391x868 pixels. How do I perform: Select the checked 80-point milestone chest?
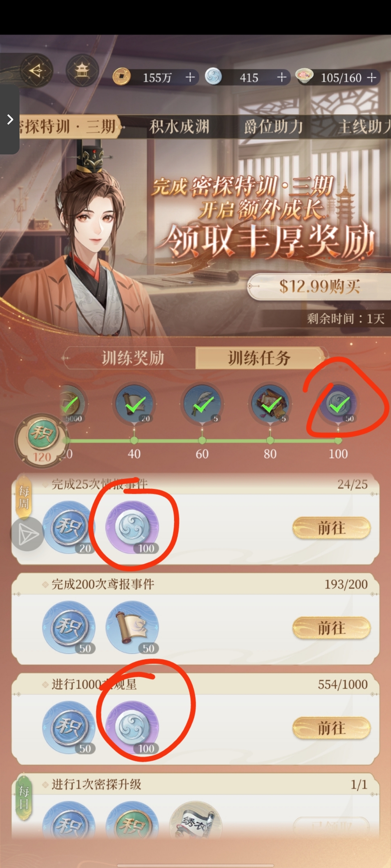pos(270,404)
